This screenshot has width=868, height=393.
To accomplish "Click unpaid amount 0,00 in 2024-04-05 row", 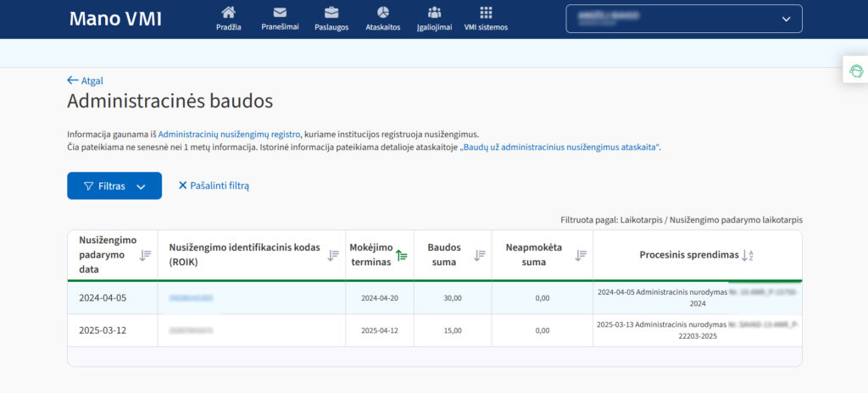I will 542,298.
